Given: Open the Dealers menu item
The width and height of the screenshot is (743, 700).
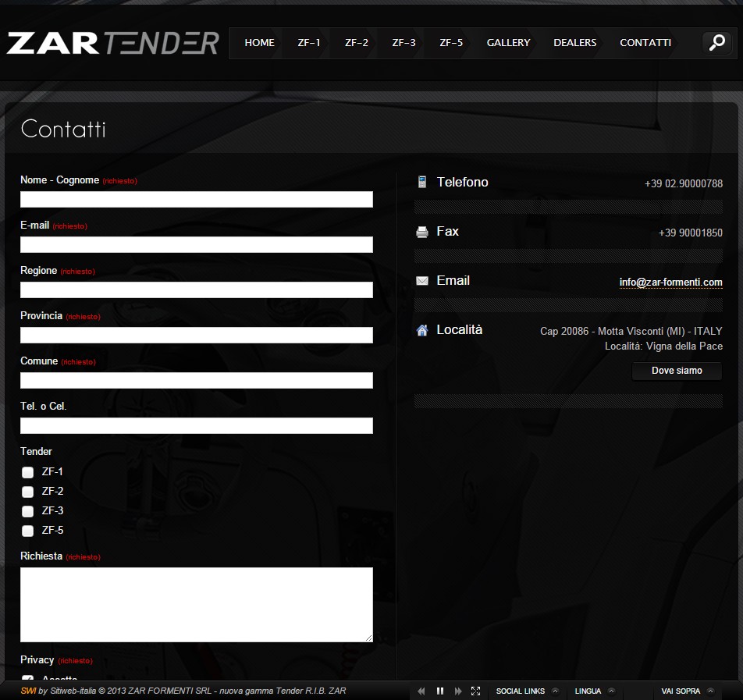Looking at the screenshot, I should click(574, 43).
